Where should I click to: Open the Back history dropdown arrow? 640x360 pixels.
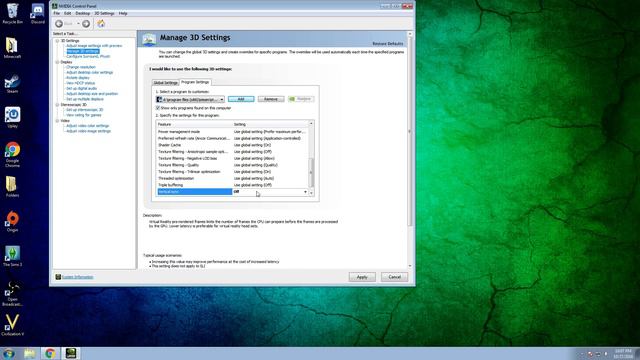[78, 24]
